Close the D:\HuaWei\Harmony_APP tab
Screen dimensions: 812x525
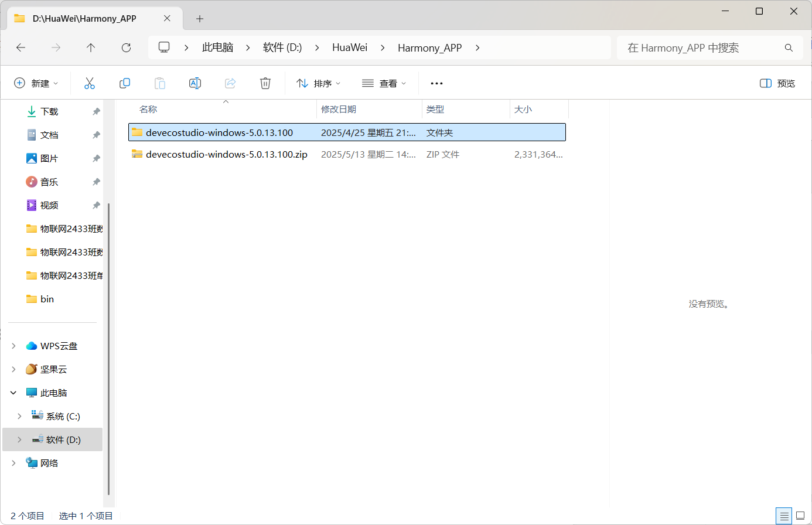(167, 18)
